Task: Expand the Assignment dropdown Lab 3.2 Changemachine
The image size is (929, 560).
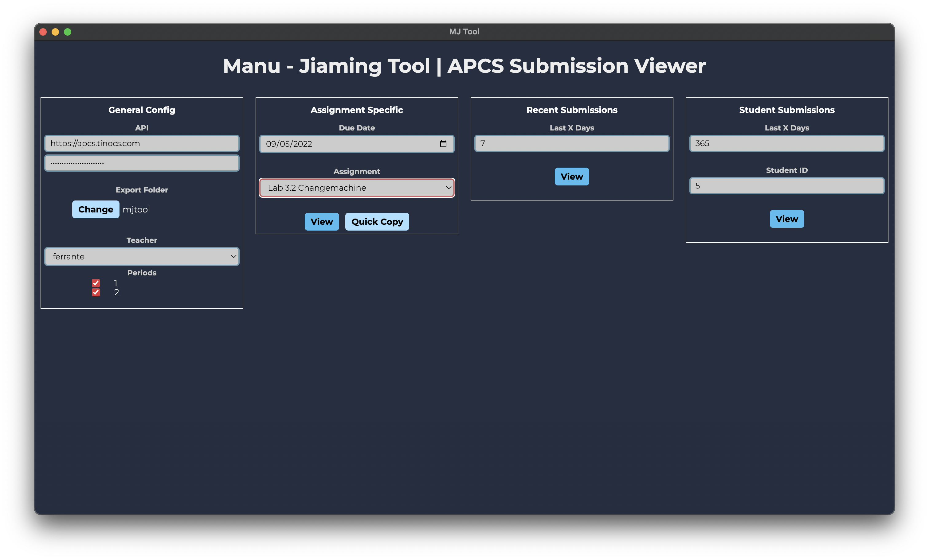Action: pyautogui.click(x=357, y=188)
